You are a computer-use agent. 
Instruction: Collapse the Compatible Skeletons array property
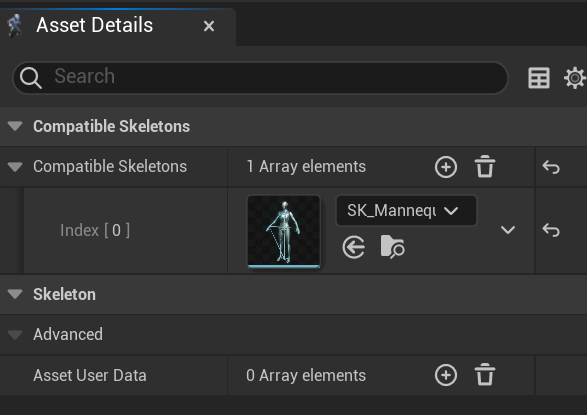pyautogui.click(x=15, y=167)
